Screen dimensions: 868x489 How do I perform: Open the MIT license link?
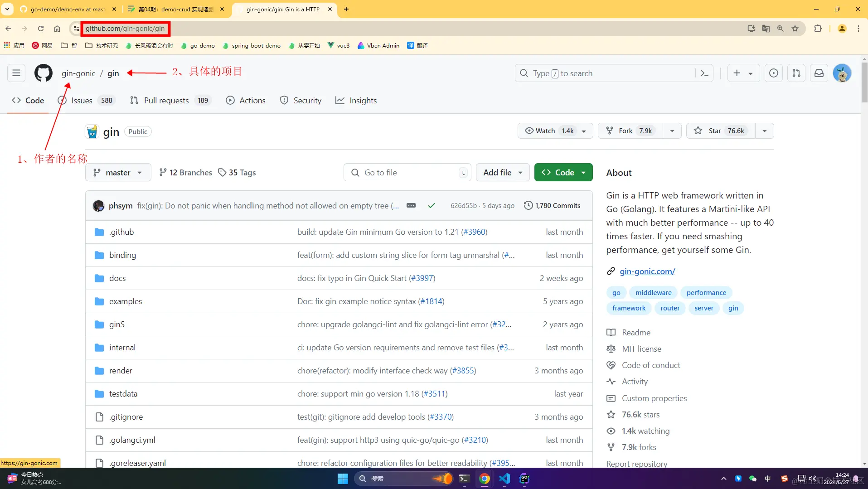pyautogui.click(x=641, y=349)
